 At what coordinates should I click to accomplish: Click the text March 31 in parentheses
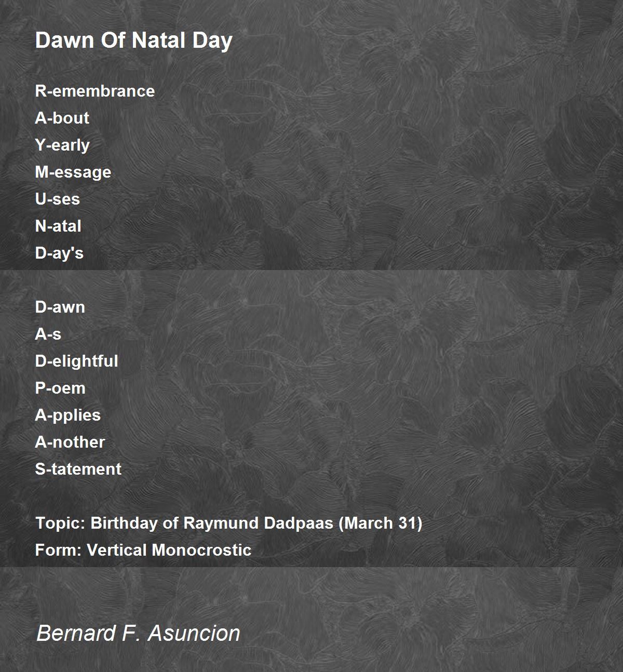(x=381, y=523)
